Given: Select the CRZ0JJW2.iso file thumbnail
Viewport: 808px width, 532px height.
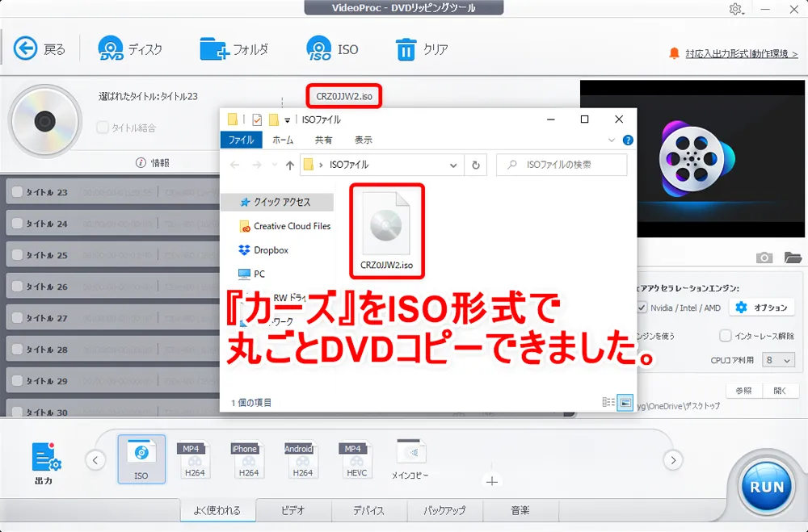Looking at the screenshot, I should [386, 231].
